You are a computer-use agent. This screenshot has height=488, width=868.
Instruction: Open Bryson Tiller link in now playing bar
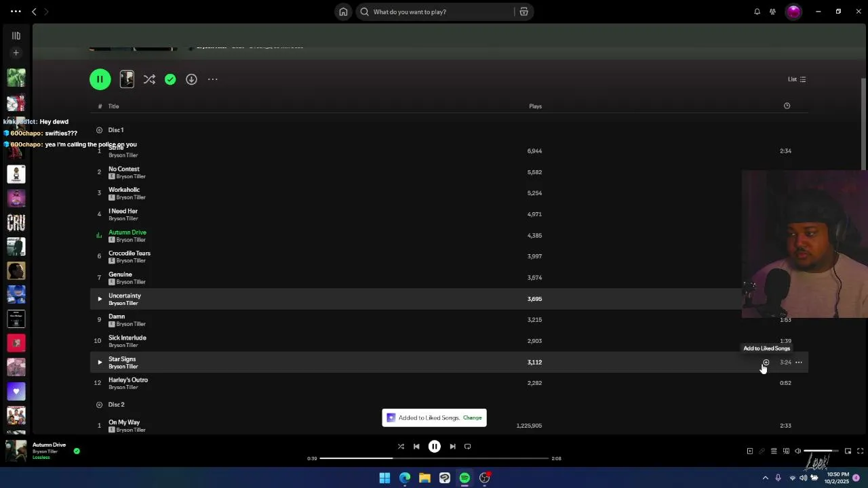coord(45,451)
